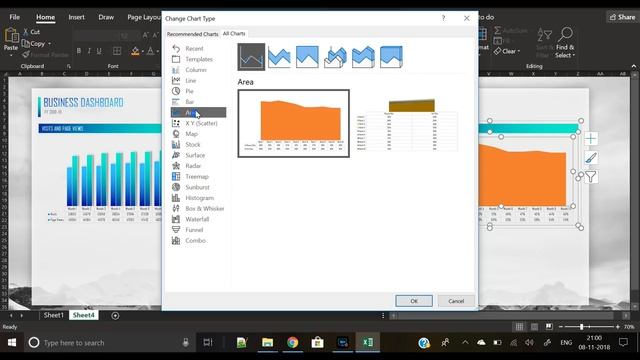Open the Insert ribbon tab
Screen dimensions: 640x360
coord(76,17)
